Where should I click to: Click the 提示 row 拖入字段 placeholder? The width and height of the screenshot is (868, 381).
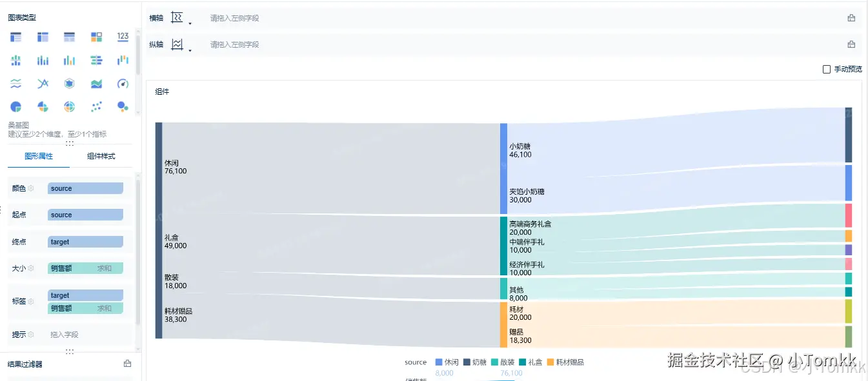coord(65,335)
